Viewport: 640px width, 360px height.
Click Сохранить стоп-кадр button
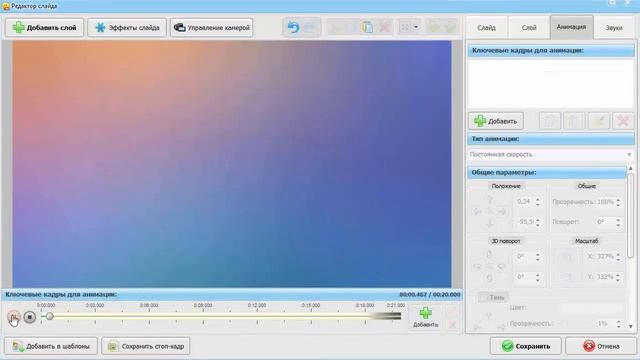[x=146, y=346]
